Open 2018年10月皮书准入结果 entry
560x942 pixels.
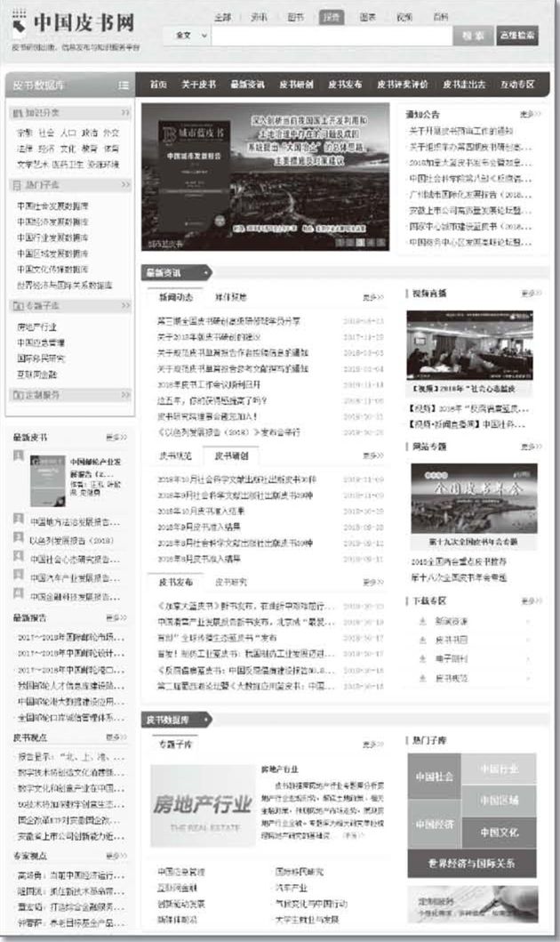(201, 511)
